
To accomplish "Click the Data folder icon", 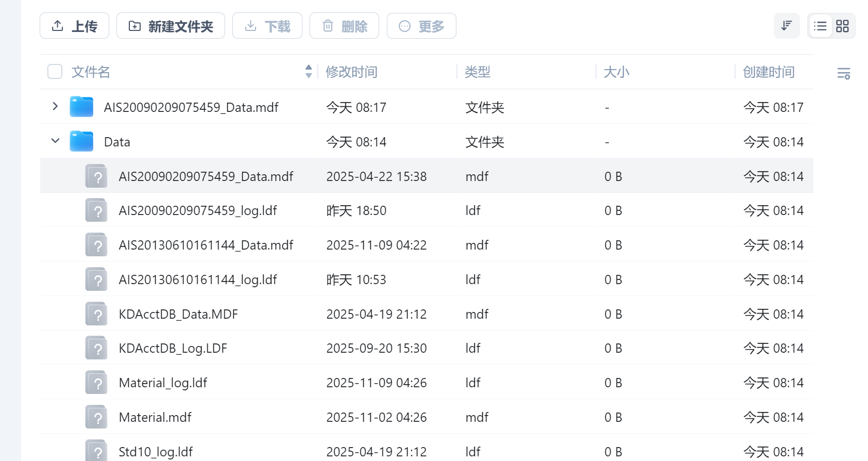I will (x=81, y=141).
